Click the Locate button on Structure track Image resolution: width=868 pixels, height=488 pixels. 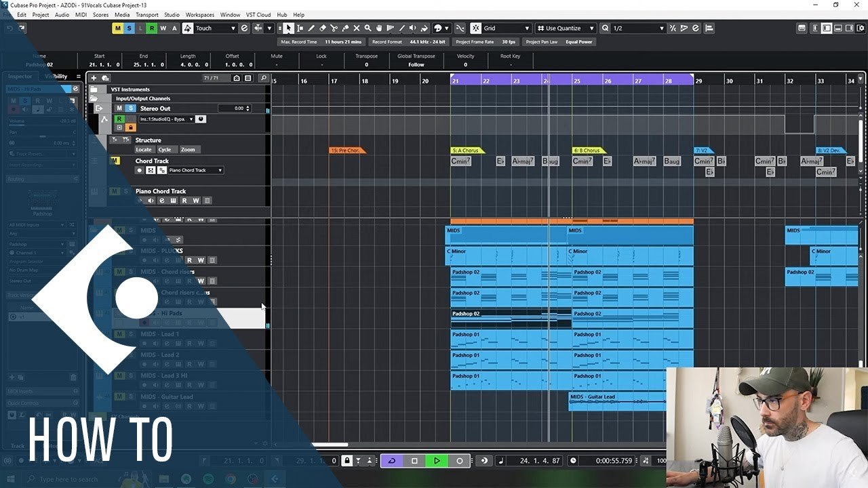pos(144,150)
